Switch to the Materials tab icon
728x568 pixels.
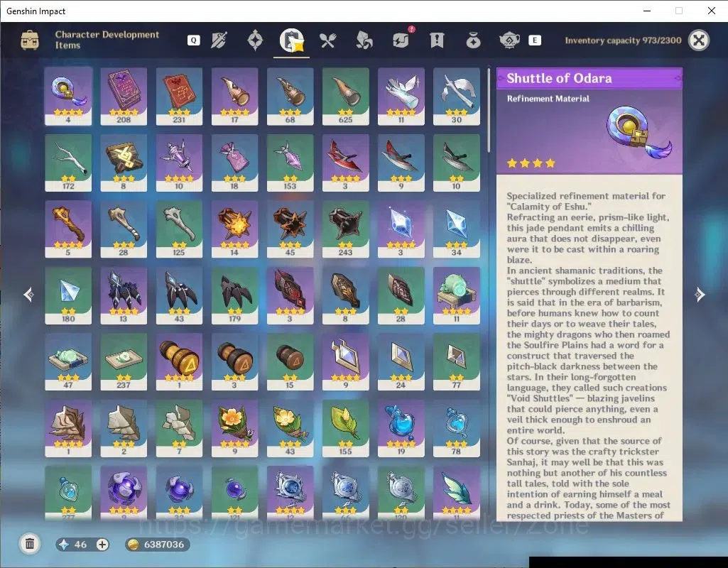364,40
